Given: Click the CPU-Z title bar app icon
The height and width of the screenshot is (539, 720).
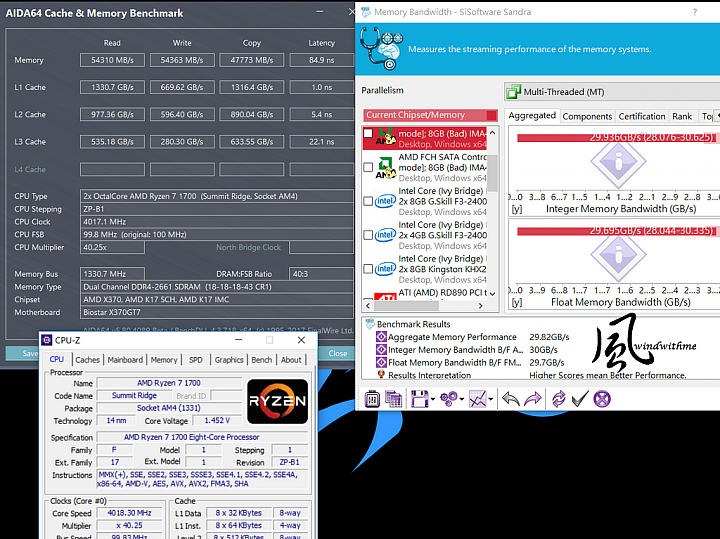Looking at the screenshot, I should coord(46,340).
